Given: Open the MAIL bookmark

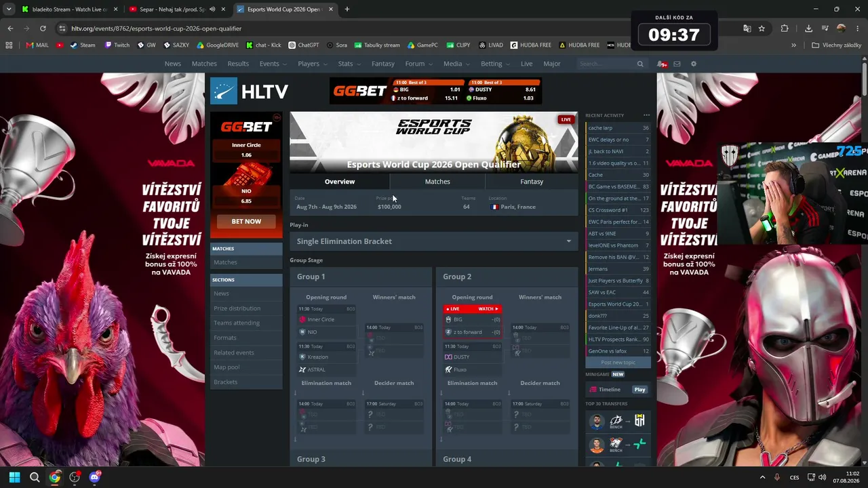Looking at the screenshot, I should (x=37, y=45).
